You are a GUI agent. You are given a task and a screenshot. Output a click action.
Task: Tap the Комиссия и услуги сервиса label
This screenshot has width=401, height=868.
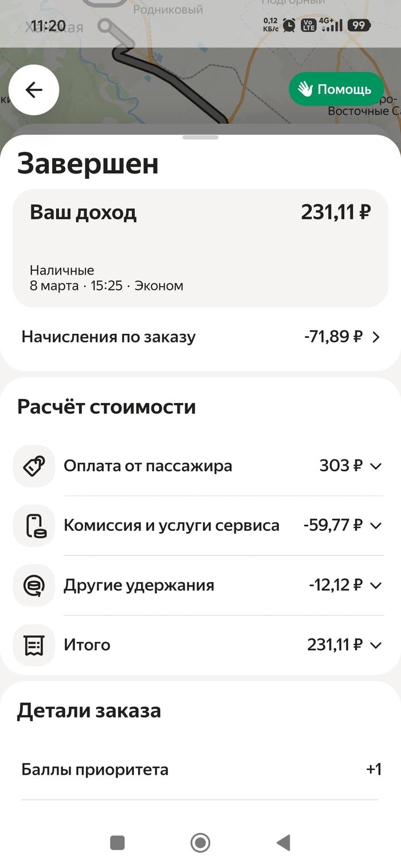[171, 526]
